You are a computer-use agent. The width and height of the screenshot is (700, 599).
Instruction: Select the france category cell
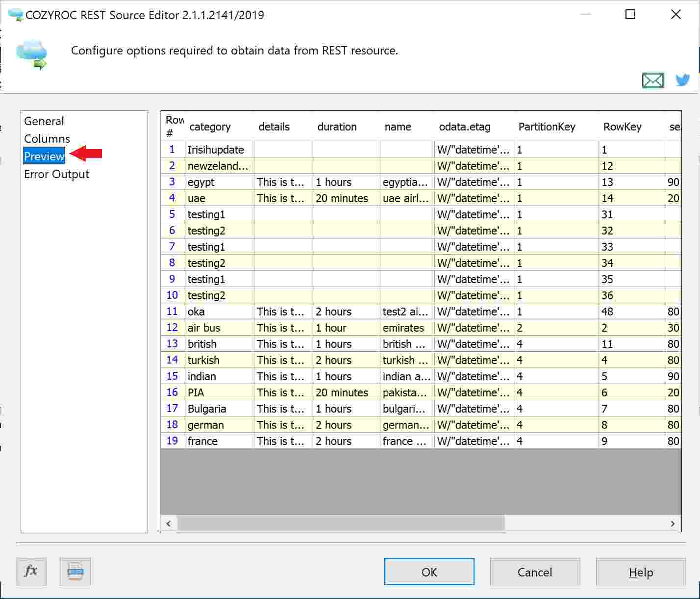pos(219,441)
